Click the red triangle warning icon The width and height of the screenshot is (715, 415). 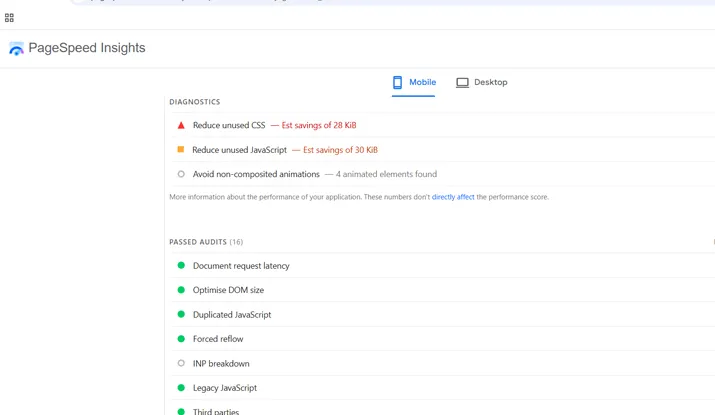point(181,125)
